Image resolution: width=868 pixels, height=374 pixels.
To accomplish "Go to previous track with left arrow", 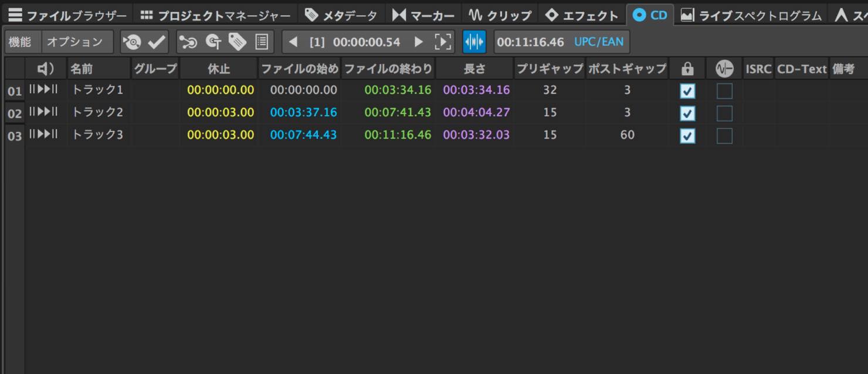I will [294, 42].
